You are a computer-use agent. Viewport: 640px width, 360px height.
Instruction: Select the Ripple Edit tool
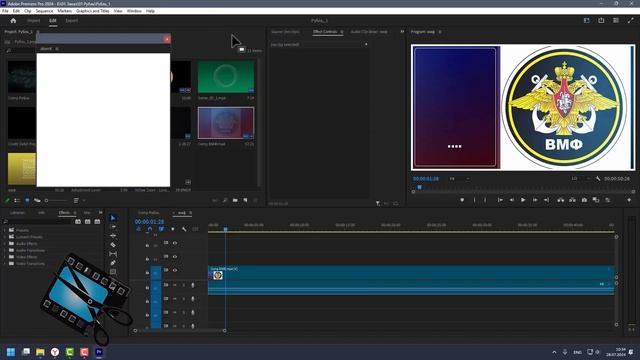coord(113,236)
